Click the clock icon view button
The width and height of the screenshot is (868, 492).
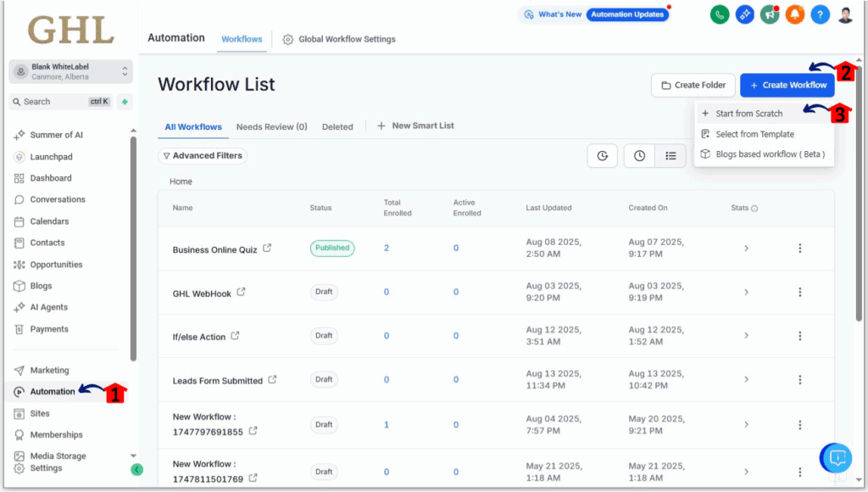pos(639,156)
